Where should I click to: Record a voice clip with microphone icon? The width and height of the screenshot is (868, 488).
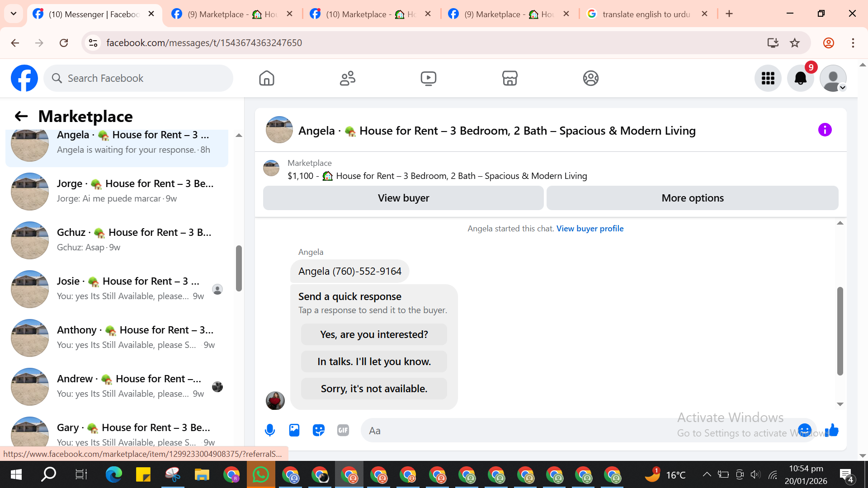tap(270, 431)
